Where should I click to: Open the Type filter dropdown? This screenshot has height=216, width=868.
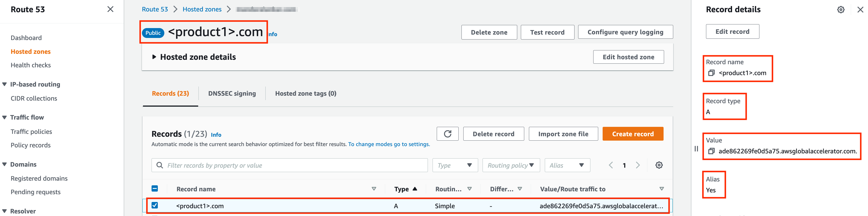tap(455, 165)
